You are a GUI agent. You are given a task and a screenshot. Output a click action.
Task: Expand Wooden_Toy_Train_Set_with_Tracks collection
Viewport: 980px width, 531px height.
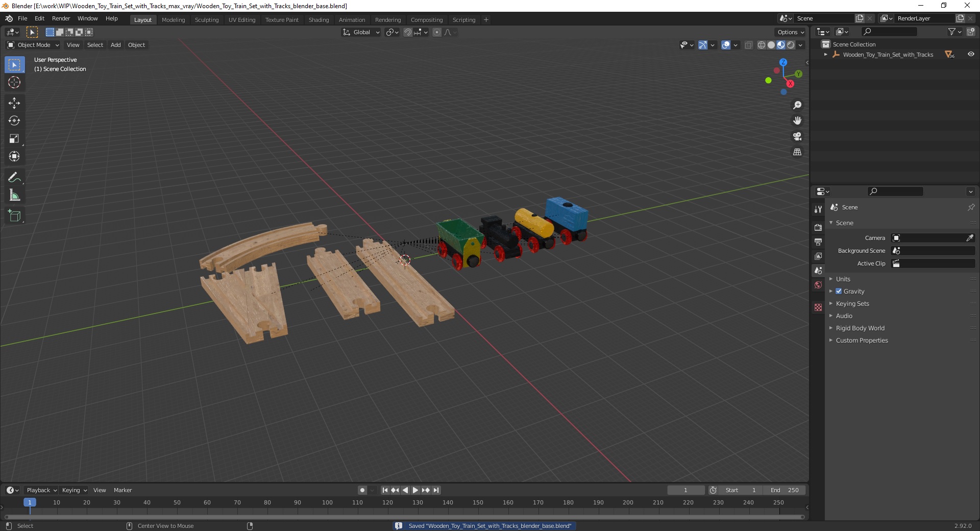coord(826,55)
